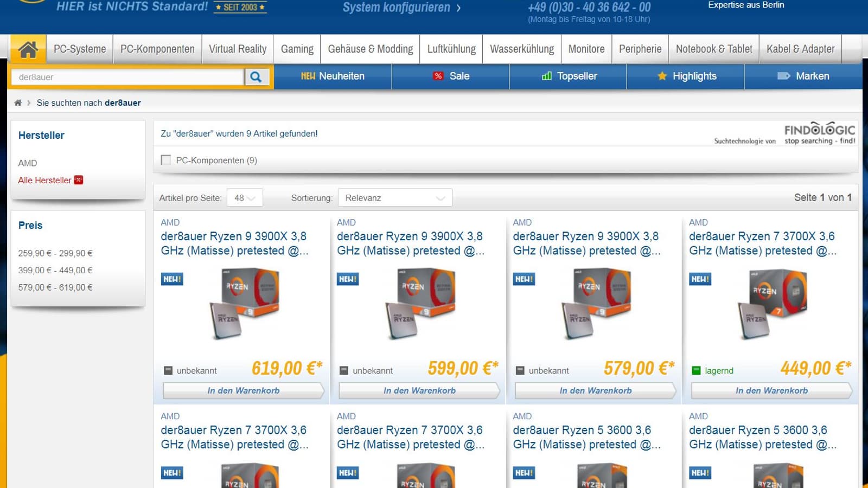
Task: Click the Marken tag icon
Action: pos(784,76)
